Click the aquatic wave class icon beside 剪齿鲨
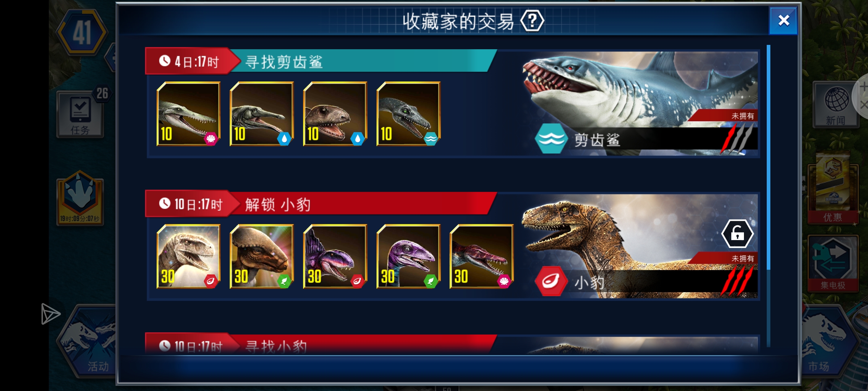The image size is (868, 391). tap(551, 139)
